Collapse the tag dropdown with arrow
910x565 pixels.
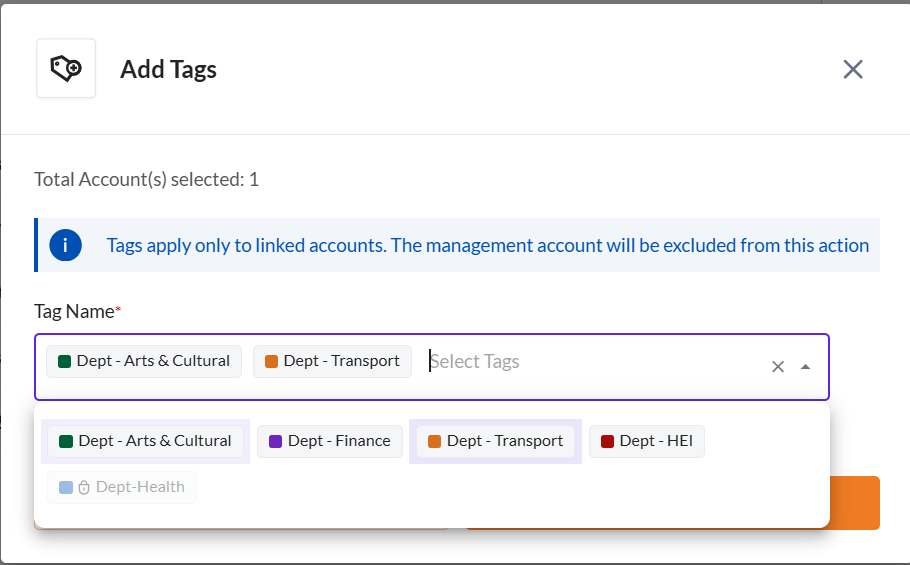click(806, 367)
